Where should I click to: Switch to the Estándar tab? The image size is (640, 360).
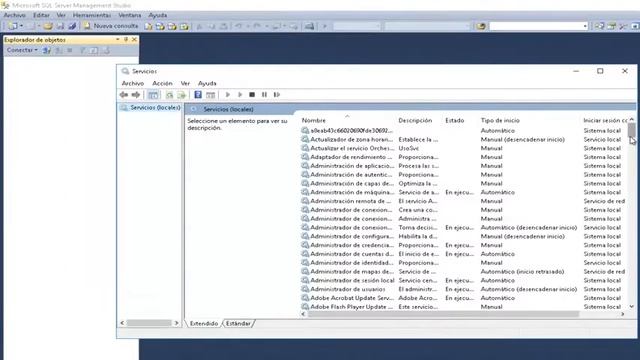[238, 324]
